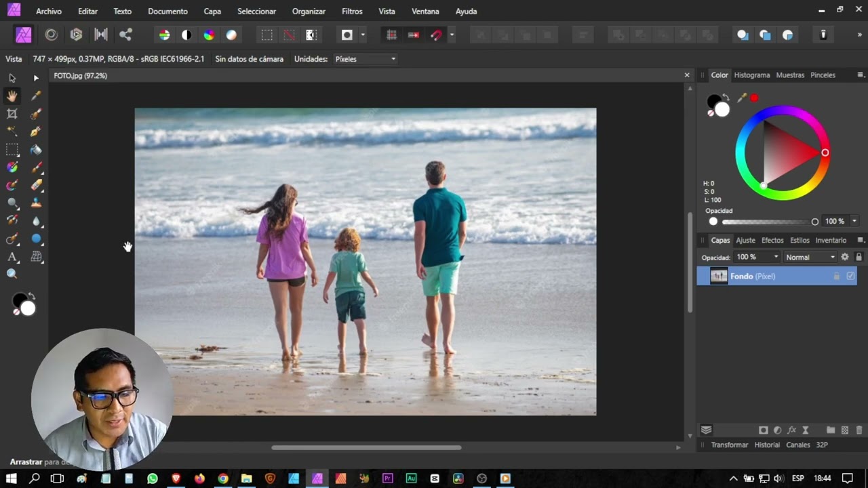Open the Share icon in toolbar
Image resolution: width=868 pixels, height=488 pixels.
[125, 35]
